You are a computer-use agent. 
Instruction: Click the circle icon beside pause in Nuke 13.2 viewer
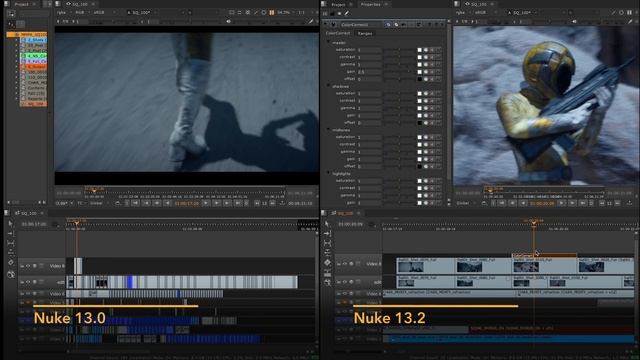[622, 13]
